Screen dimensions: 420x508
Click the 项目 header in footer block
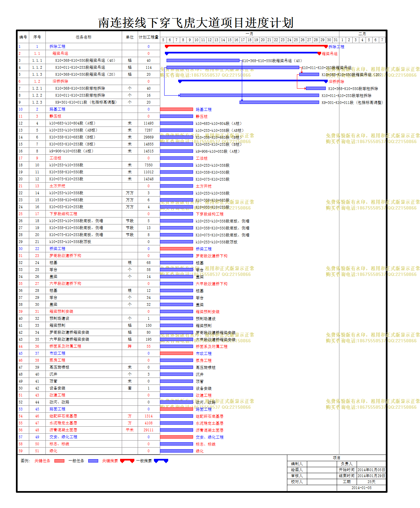[336, 458]
